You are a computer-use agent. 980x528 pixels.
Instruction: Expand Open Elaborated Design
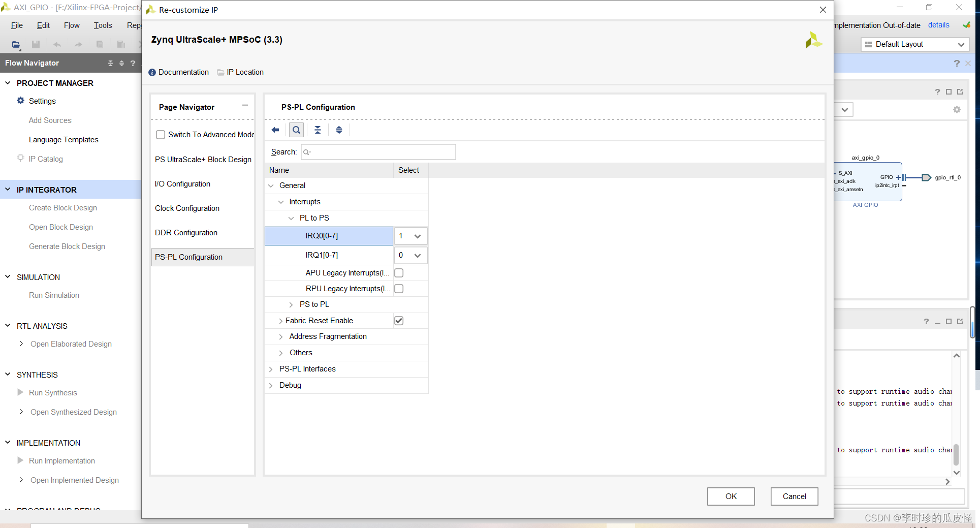coord(21,344)
